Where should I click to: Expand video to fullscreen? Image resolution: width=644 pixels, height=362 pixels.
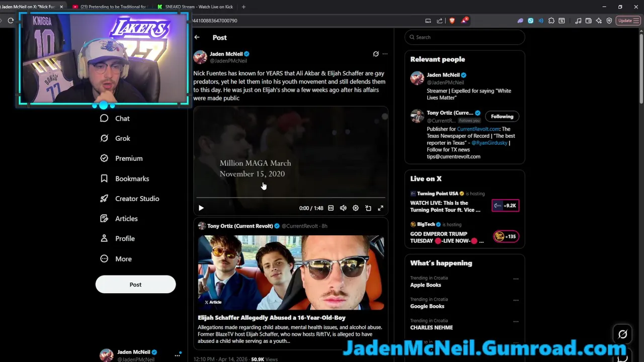[x=381, y=208]
